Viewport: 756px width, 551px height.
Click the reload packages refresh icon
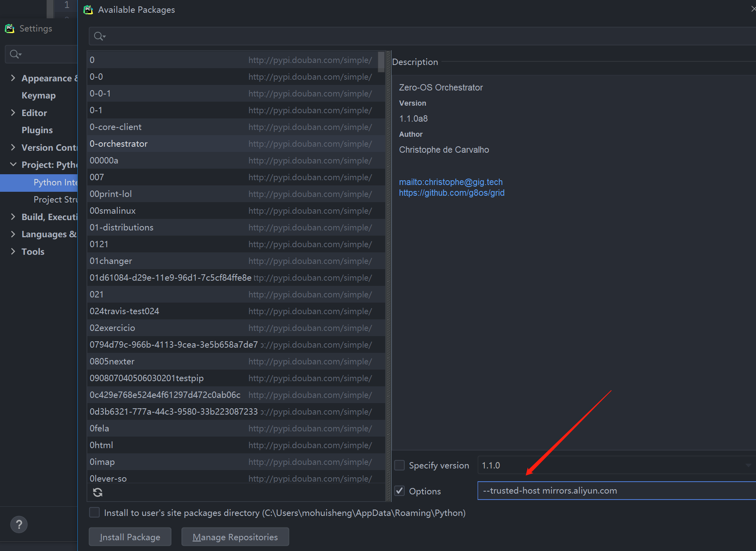[98, 492]
